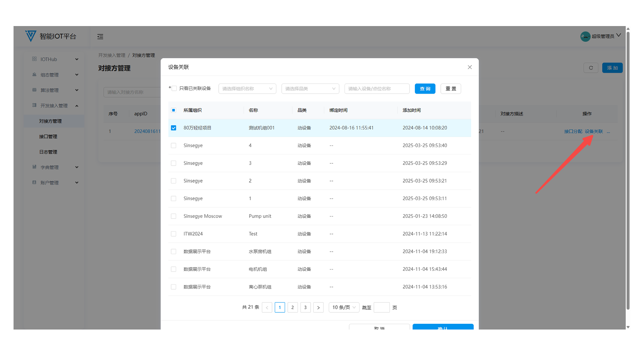Click the super admin avatar icon

coord(585,36)
